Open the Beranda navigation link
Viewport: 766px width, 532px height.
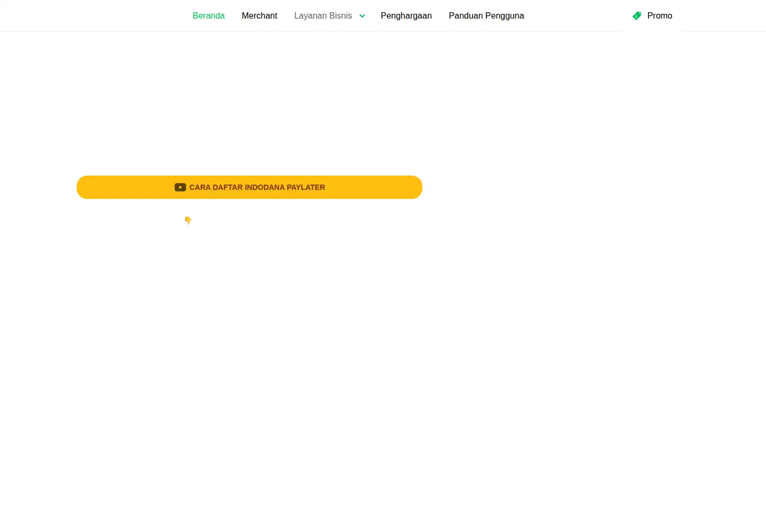(209, 16)
